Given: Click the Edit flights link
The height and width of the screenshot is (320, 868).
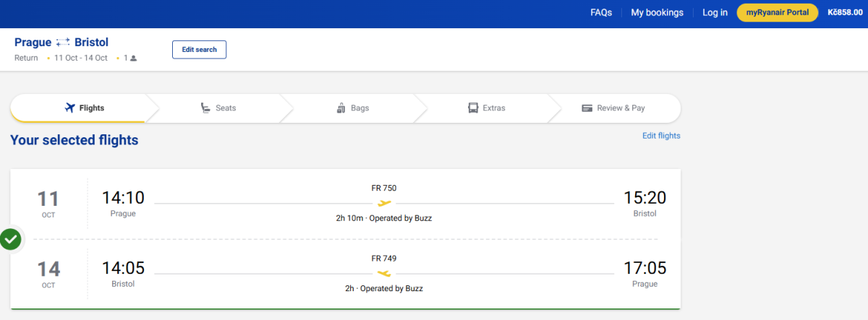Looking at the screenshot, I should (x=661, y=136).
